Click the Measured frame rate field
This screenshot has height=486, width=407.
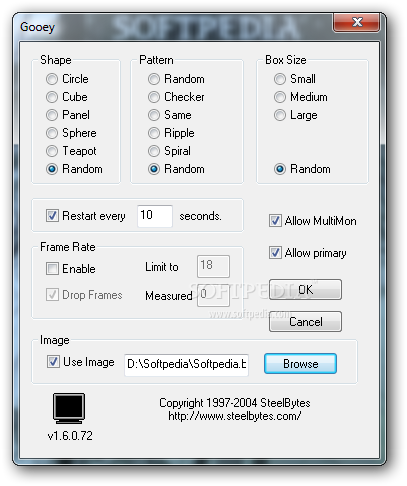click(x=213, y=295)
